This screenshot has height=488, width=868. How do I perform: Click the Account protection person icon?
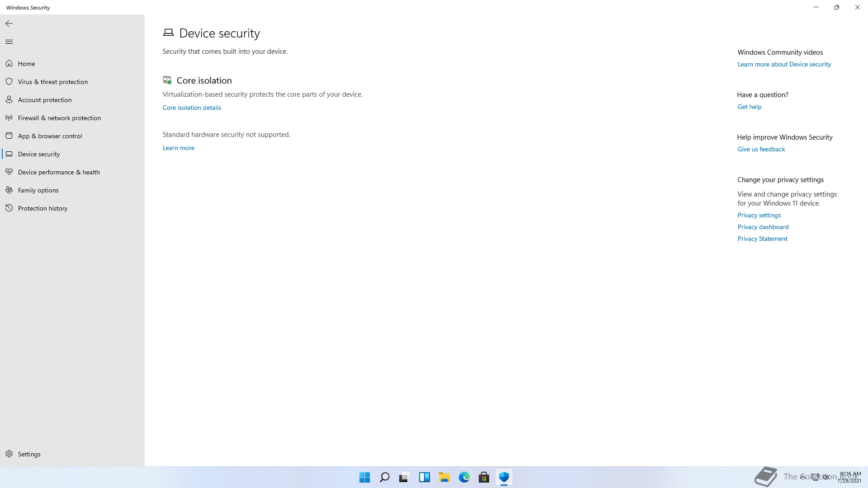point(9,100)
